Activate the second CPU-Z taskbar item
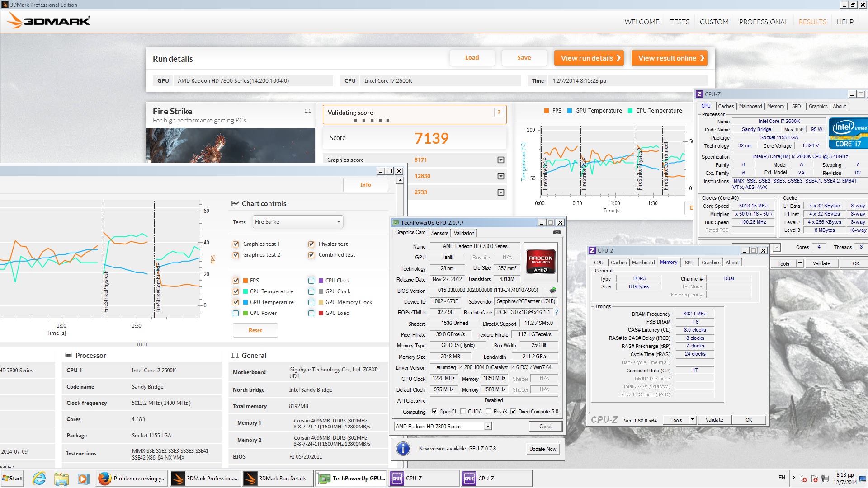Image resolution: width=868 pixels, height=488 pixels. coord(496,478)
